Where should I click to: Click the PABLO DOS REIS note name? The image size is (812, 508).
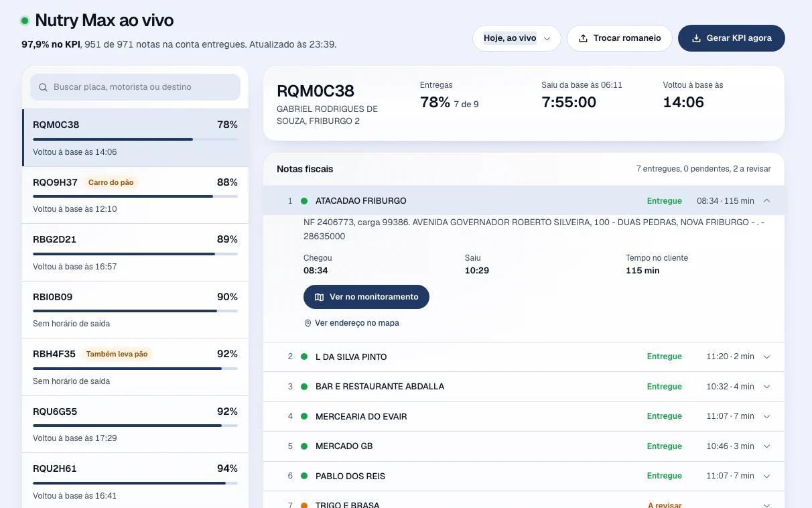pos(350,476)
